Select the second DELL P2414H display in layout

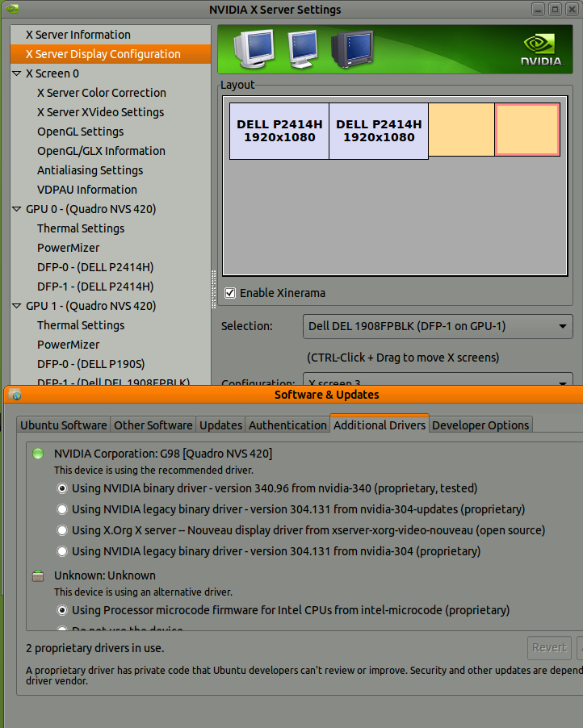point(379,131)
